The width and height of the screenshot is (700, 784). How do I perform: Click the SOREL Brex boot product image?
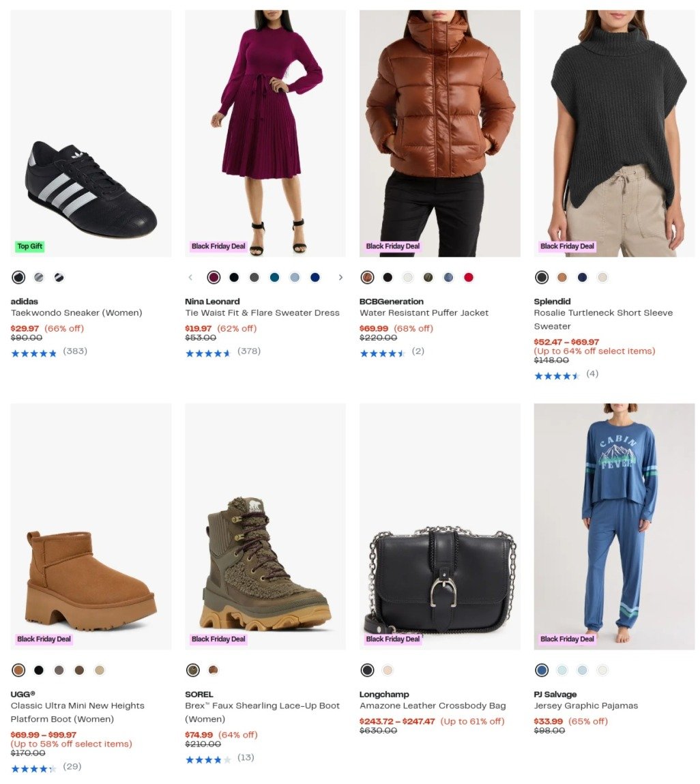pos(265,526)
